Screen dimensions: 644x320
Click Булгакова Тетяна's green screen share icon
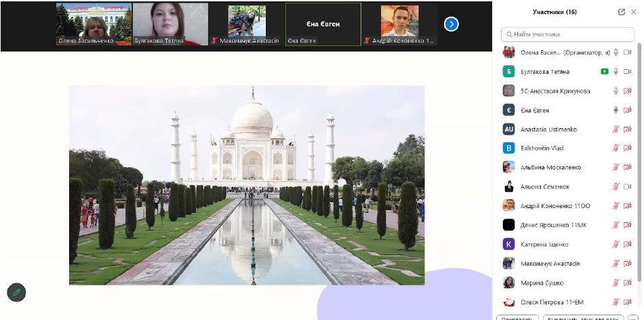(604, 72)
